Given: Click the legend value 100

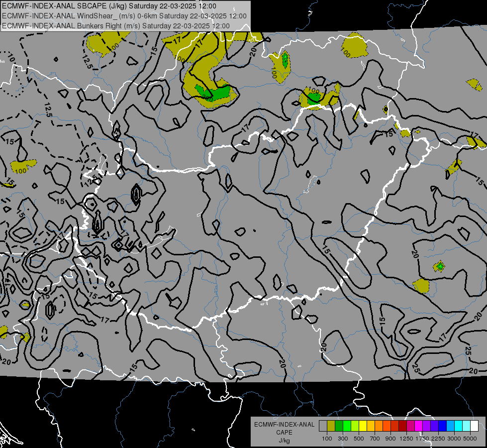Looking at the screenshot, I should coord(327,439).
